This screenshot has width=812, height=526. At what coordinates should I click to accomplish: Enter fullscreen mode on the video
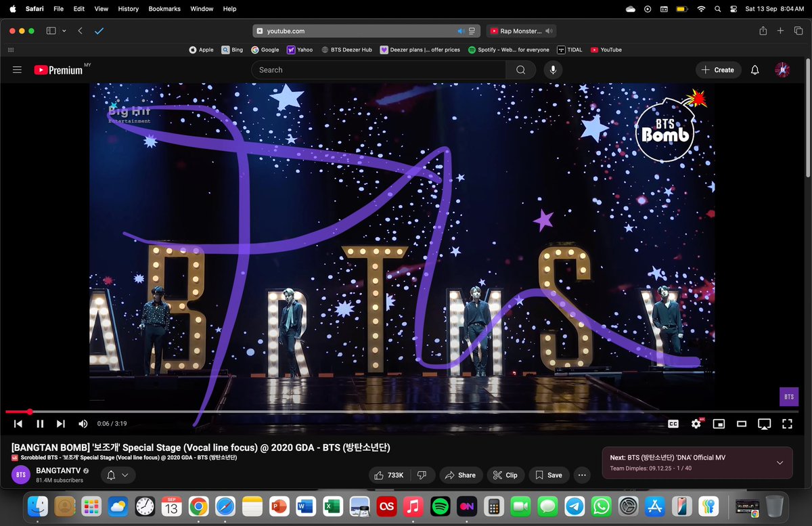point(787,424)
